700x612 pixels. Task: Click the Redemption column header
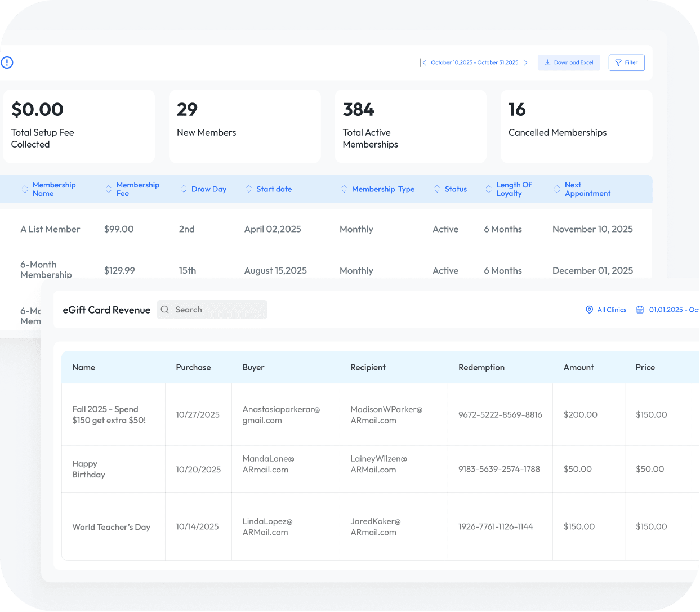[481, 367]
